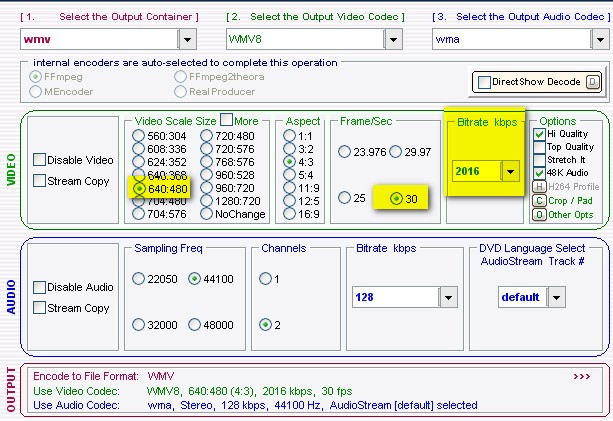Check the audio Stream Copy box

pyautogui.click(x=39, y=308)
